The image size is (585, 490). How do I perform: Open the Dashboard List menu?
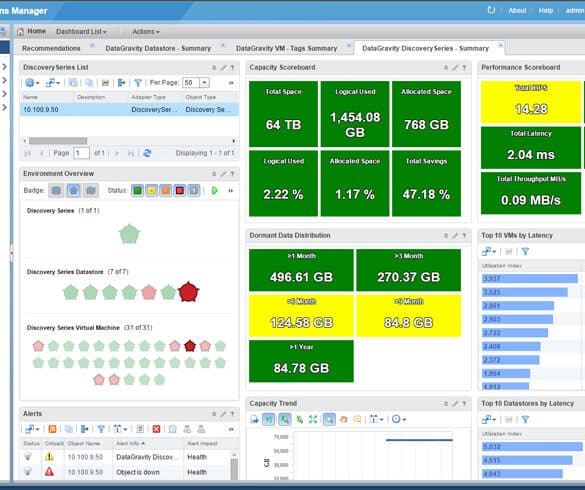pyautogui.click(x=81, y=32)
